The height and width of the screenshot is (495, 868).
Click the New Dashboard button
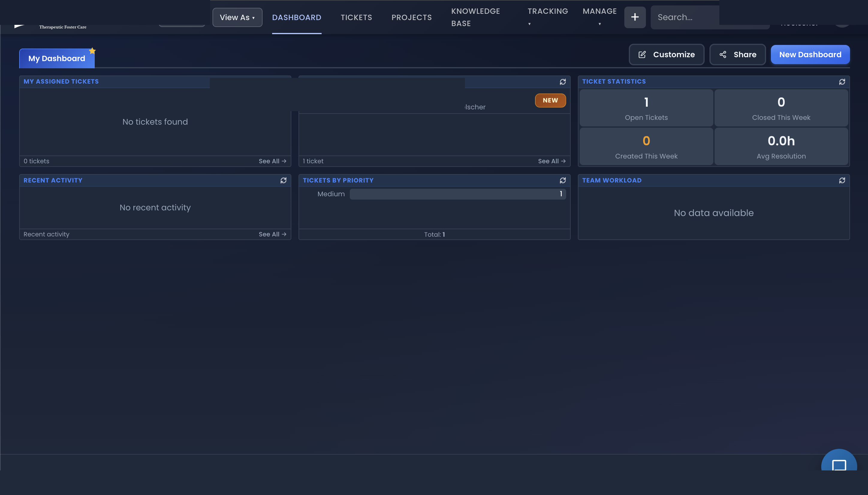[810, 55]
